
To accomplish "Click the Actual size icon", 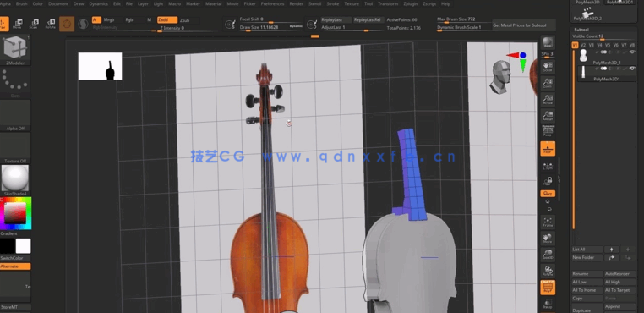I will [547, 99].
